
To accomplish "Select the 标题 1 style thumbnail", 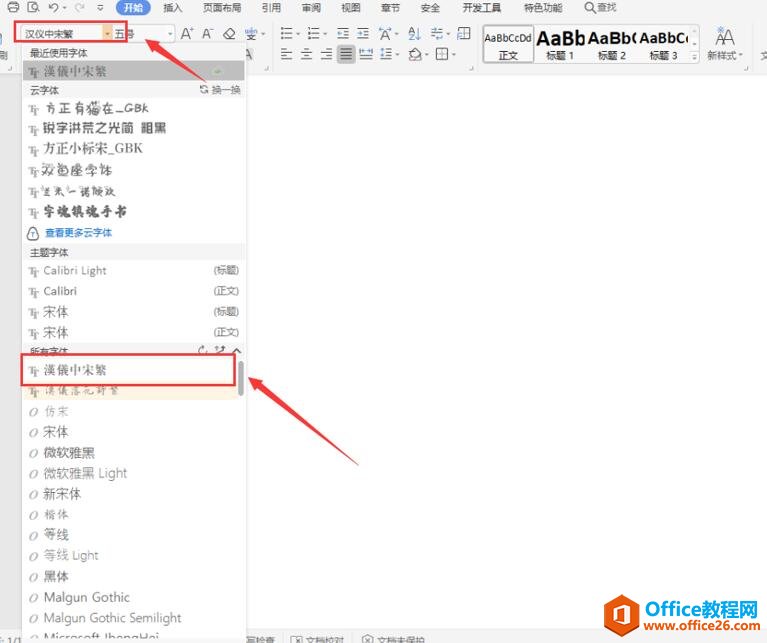I will (560, 44).
